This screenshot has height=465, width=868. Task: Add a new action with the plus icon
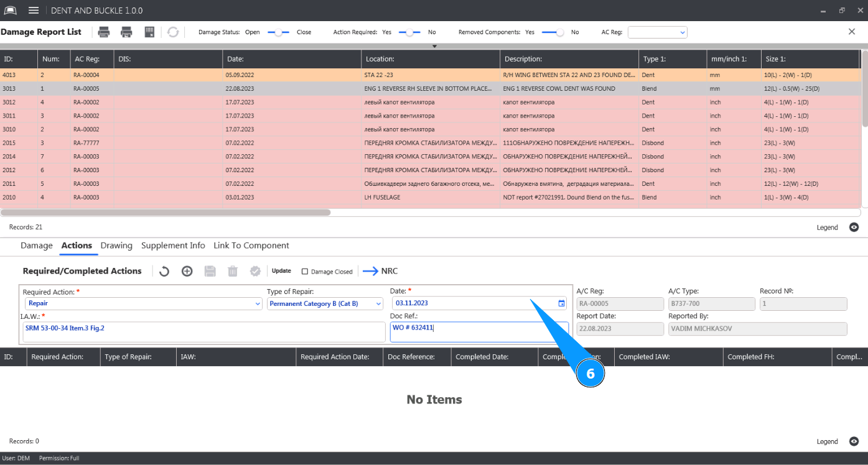click(187, 271)
